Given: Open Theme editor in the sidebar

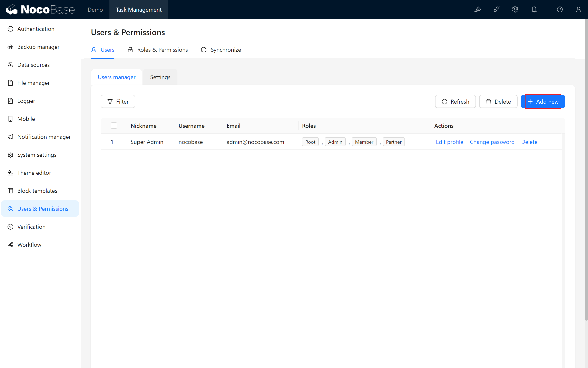Looking at the screenshot, I should pos(40,173).
